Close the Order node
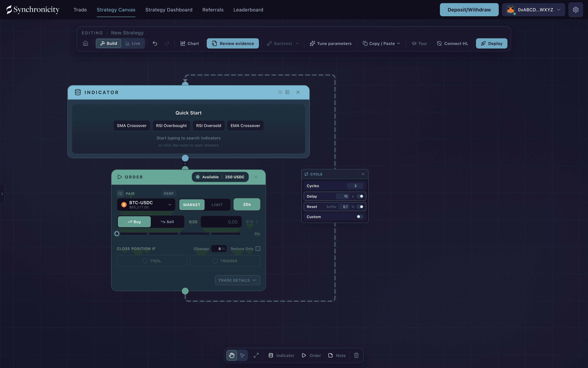This screenshot has width=588, height=368. click(x=256, y=177)
